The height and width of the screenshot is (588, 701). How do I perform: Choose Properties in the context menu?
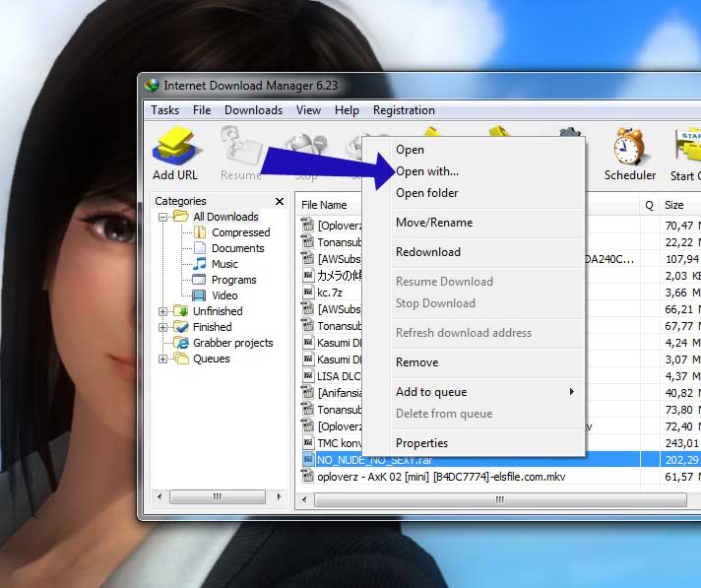point(474,443)
